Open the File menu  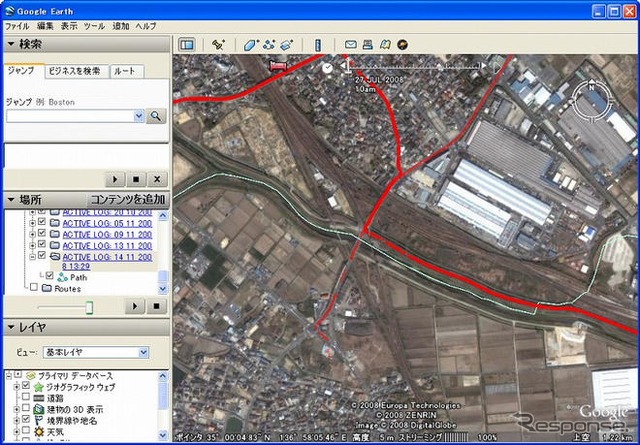coord(17,26)
